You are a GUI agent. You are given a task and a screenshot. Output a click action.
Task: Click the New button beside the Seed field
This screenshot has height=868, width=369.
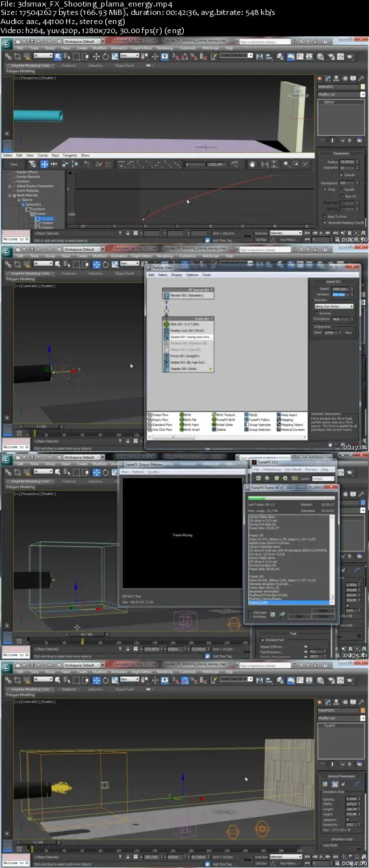coord(348,333)
